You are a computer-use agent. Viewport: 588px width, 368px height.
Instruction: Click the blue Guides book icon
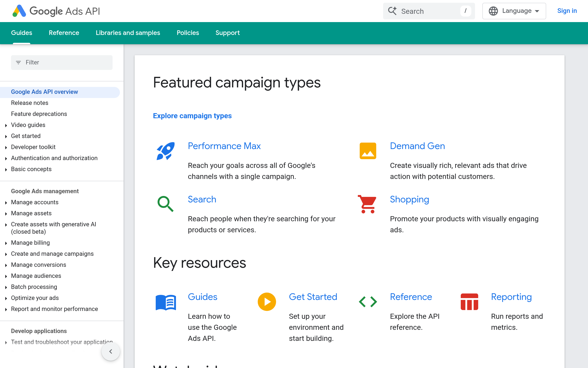(x=166, y=302)
